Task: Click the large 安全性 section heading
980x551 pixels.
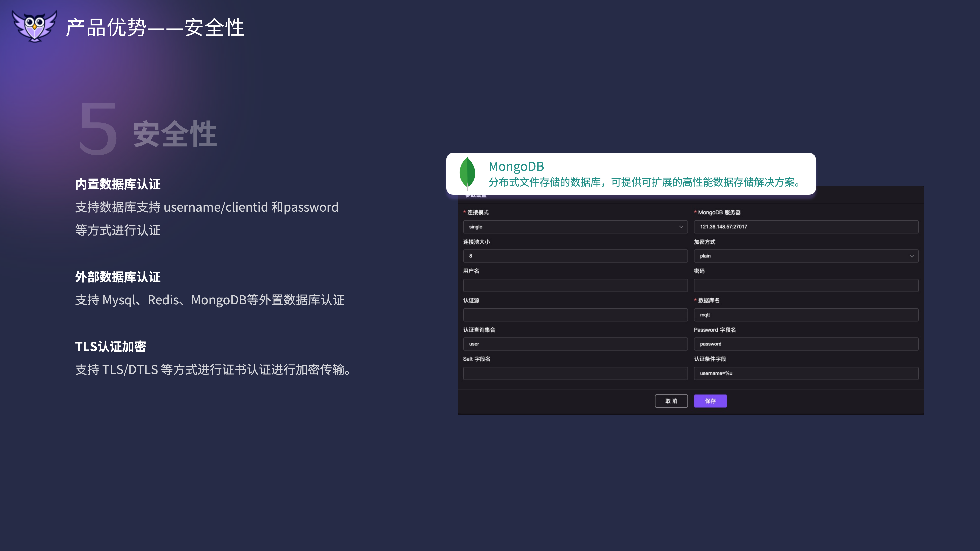Action: pyautogui.click(x=175, y=134)
